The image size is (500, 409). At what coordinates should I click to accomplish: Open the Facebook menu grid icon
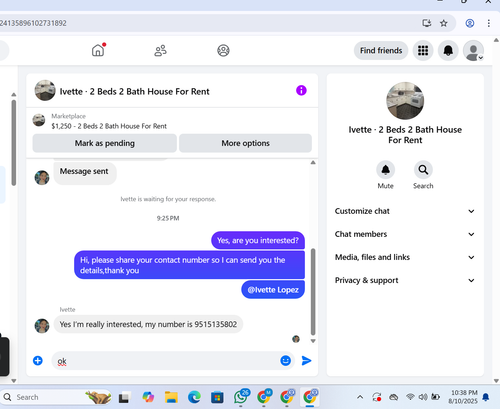pyautogui.click(x=423, y=51)
